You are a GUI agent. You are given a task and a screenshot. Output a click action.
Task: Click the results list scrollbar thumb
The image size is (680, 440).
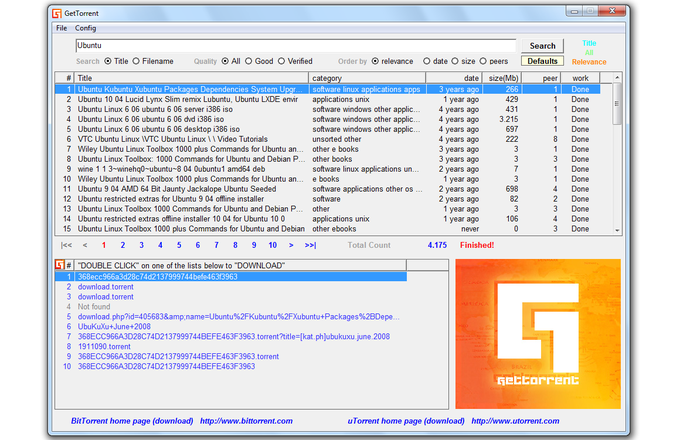coord(617,104)
